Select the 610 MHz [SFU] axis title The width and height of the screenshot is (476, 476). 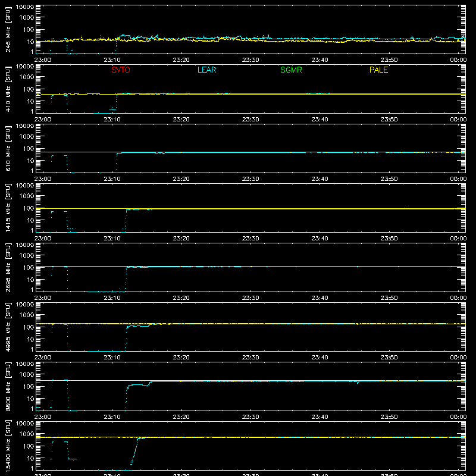8,148
